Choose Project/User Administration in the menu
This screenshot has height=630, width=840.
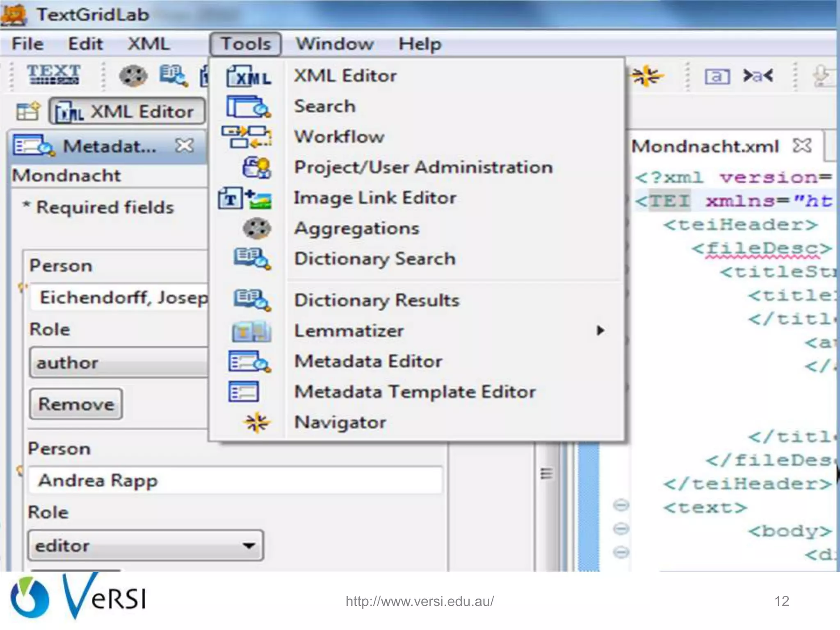pos(423,167)
